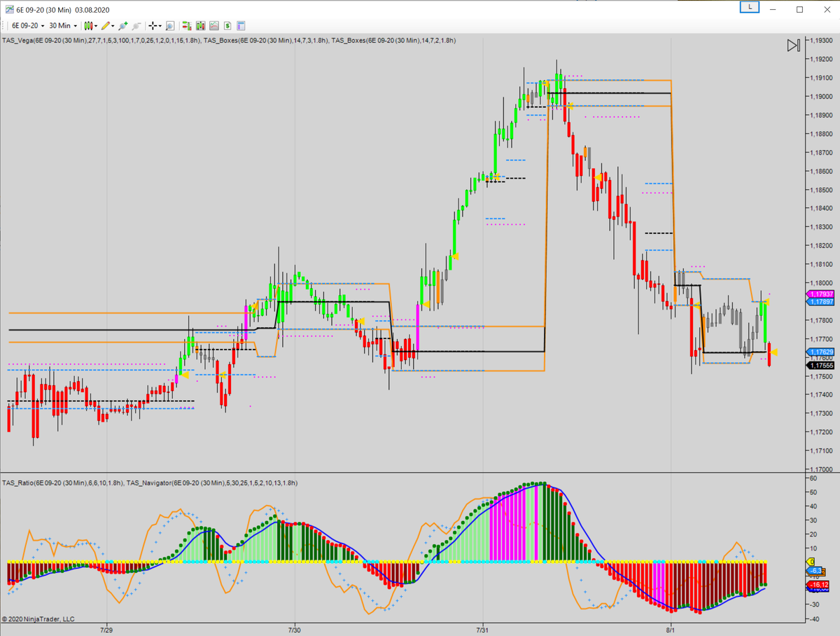This screenshot has width=840, height=636.
Task: Select the candlestick chart style icon
Action: 88,25
